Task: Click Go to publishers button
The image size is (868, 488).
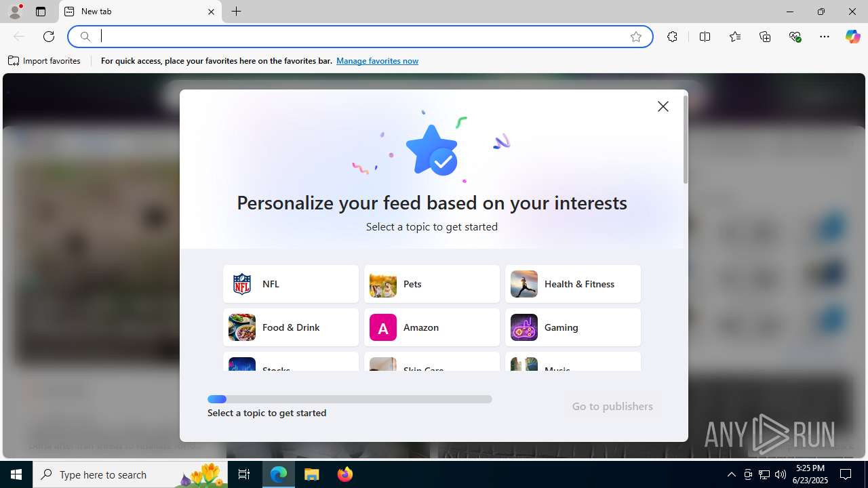Action: (x=612, y=407)
